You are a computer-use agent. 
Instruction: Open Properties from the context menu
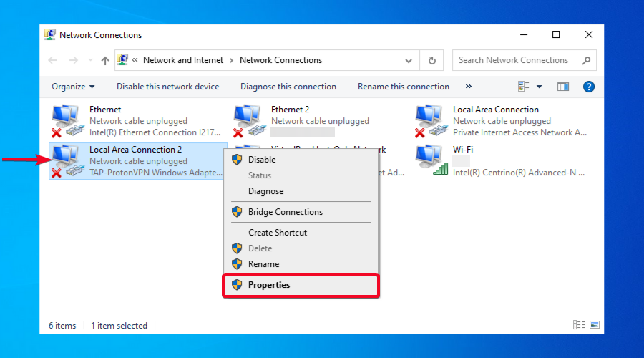[301, 285]
